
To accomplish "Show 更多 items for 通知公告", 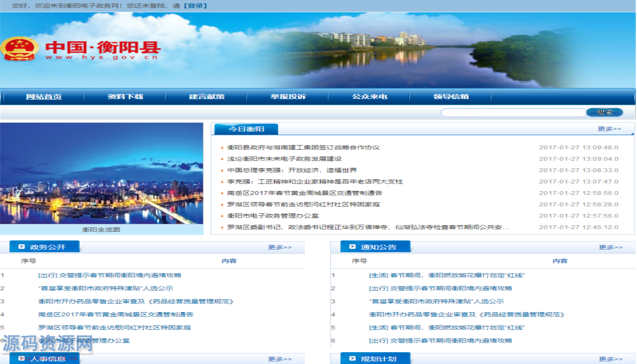I will [x=611, y=247].
